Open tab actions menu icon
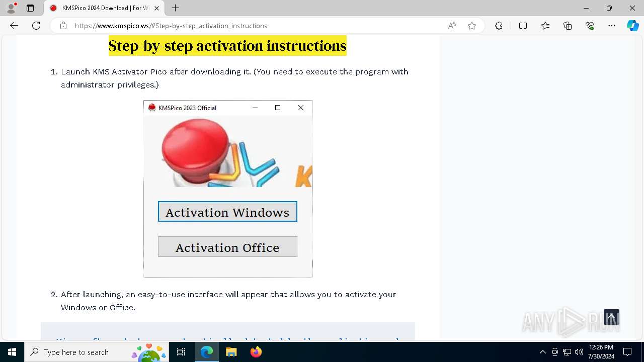Viewport: 644px width, 362px height. click(x=30, y=8)
